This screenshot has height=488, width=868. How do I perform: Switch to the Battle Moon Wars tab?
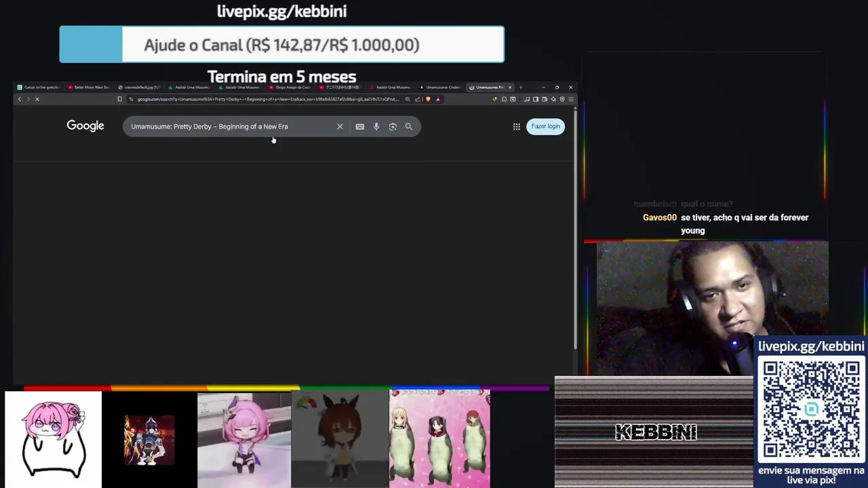coord(89,87)
